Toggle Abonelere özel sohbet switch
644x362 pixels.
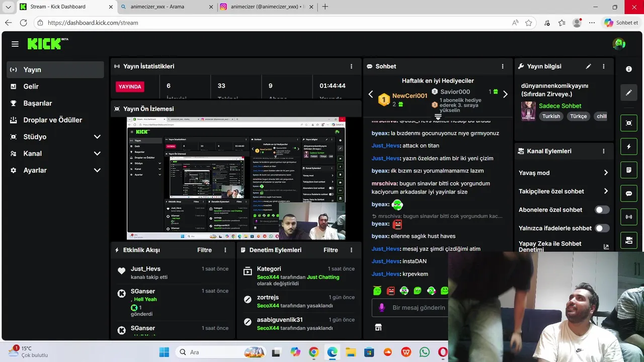click(x=602, y=210)
